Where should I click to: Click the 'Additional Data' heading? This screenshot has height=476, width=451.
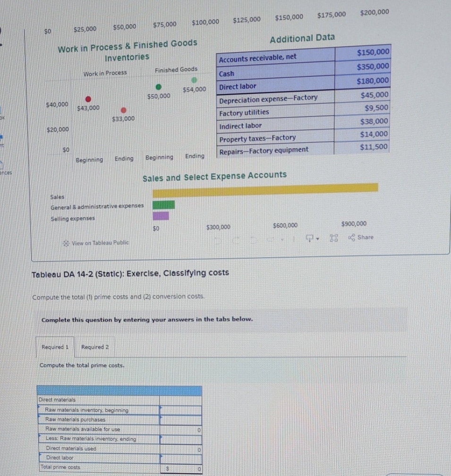click(x=302, y=39)
